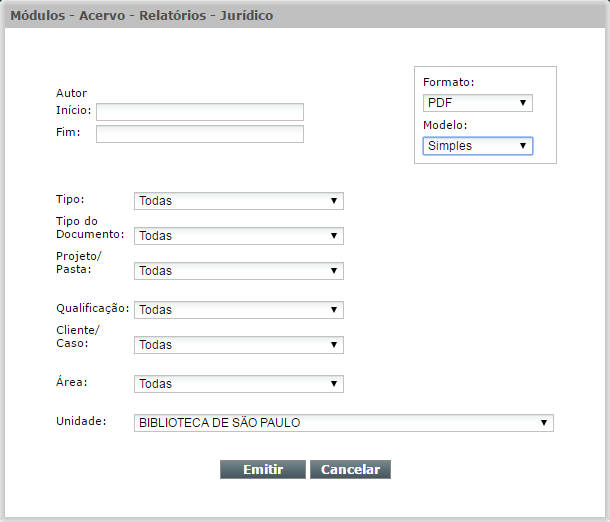Click the Emitir button
The height and width of the screenshot is (522, 610).
point(263,469)
